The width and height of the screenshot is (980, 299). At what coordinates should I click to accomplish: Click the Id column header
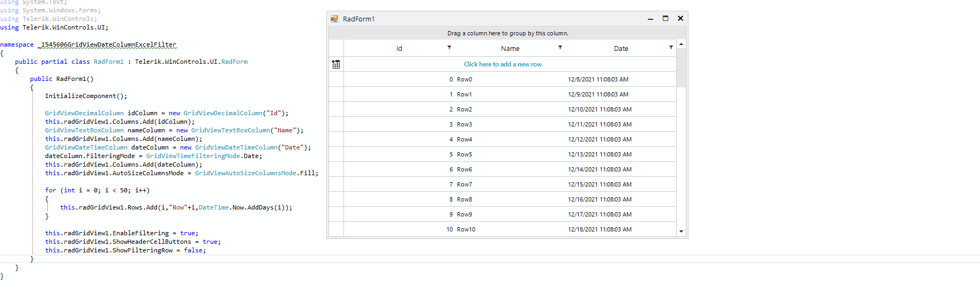point(399,48)
